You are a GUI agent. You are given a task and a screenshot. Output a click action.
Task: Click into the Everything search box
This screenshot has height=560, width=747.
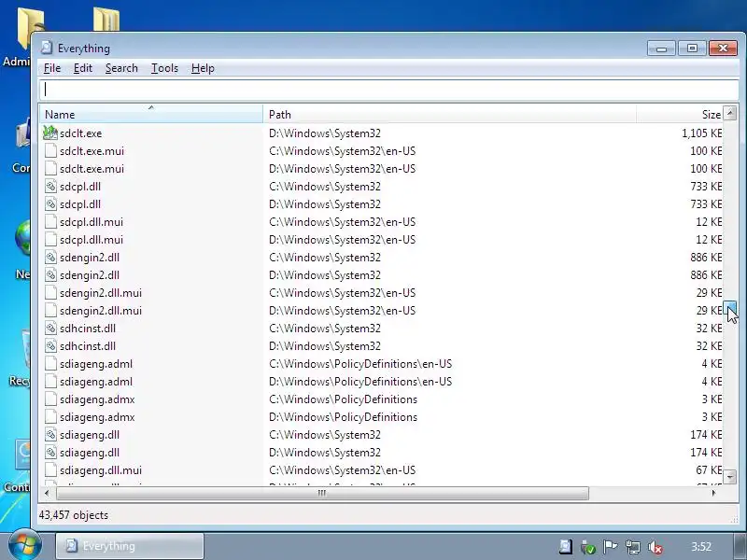(x=389, y=90)
